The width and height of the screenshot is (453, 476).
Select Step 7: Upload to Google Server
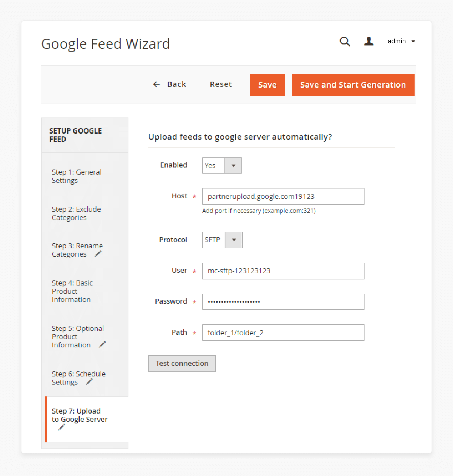[x=79, y=415]
